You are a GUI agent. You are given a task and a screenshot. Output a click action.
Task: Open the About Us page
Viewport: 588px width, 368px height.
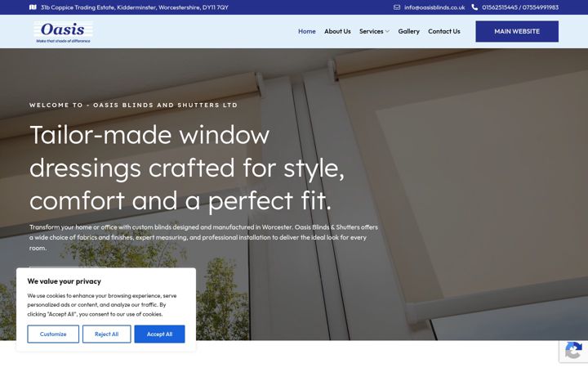pos(337,32)
